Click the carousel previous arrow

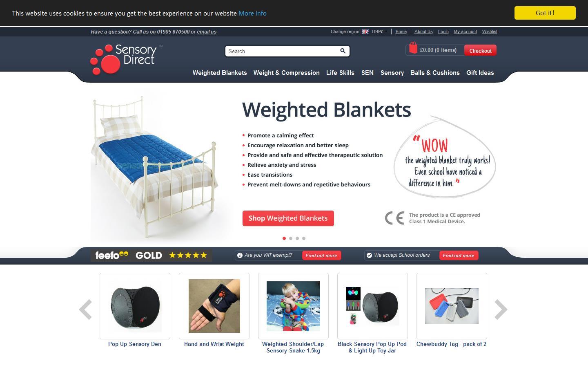tap(85, 310)
